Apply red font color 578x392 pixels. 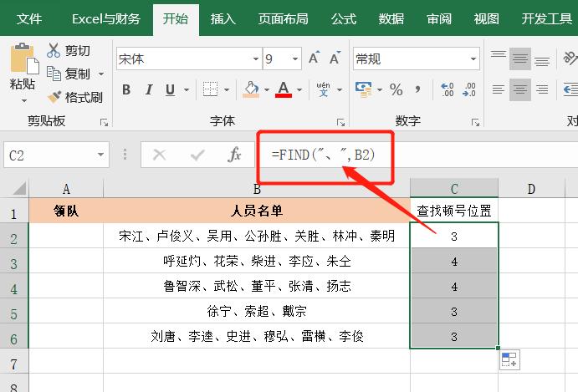click(x=283, y=89)
